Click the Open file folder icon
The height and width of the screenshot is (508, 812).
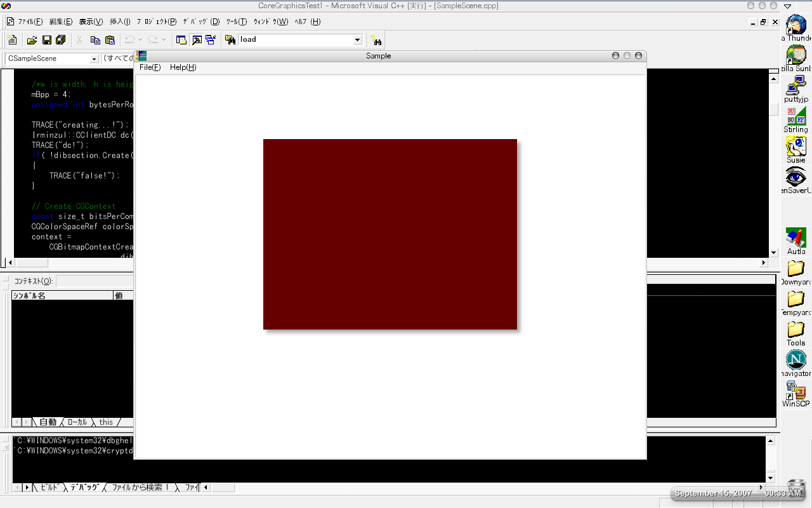click(32, 40)
